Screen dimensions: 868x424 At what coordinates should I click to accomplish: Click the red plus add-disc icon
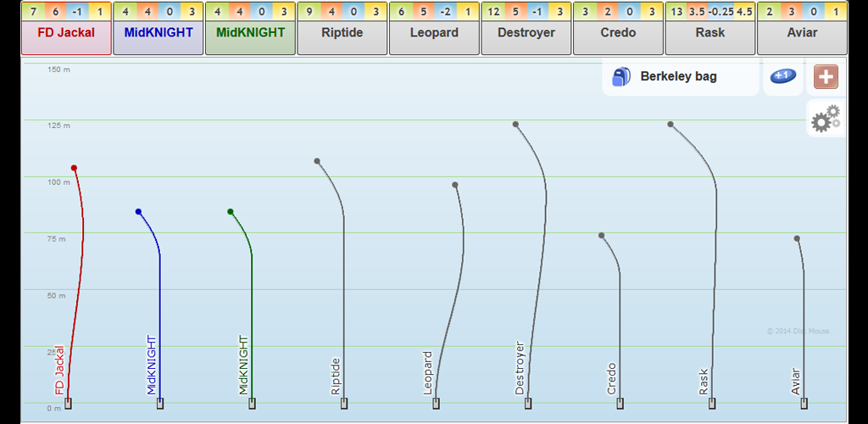(826, 77)
